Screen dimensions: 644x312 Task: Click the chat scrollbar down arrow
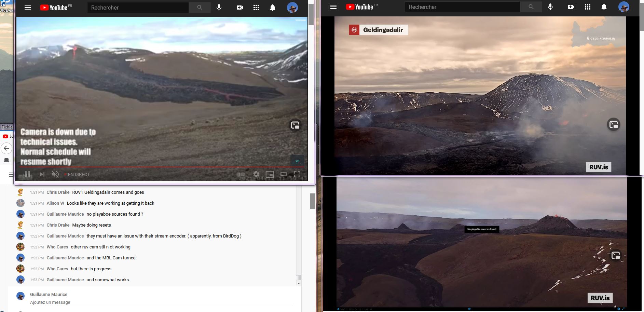pyautogui.click(x=299, y=283)
